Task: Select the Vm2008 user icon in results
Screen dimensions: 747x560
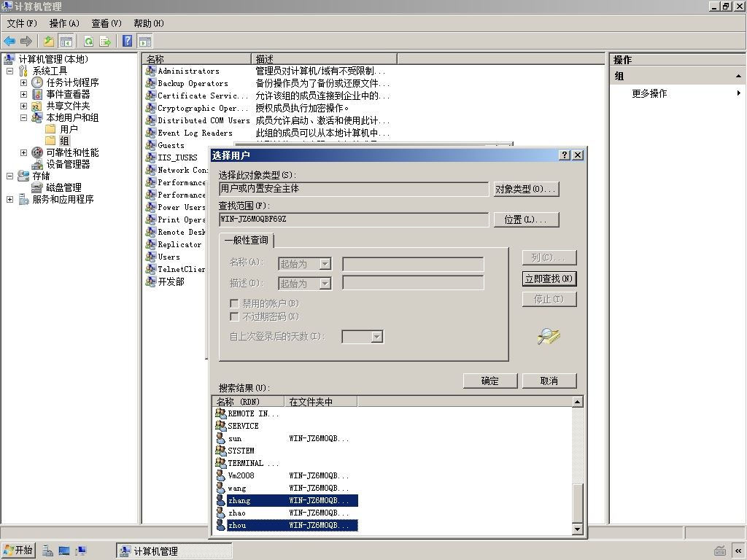Action: tap(220, 475)
